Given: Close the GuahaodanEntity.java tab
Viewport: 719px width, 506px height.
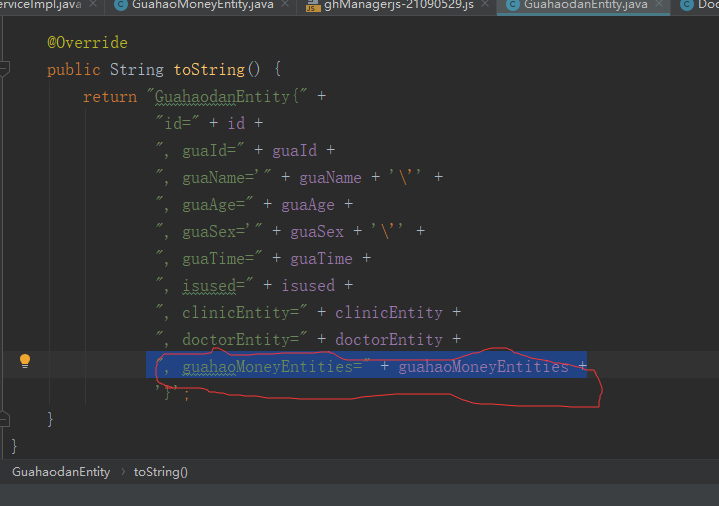Looking at the screenshot, I should (659, 4).
